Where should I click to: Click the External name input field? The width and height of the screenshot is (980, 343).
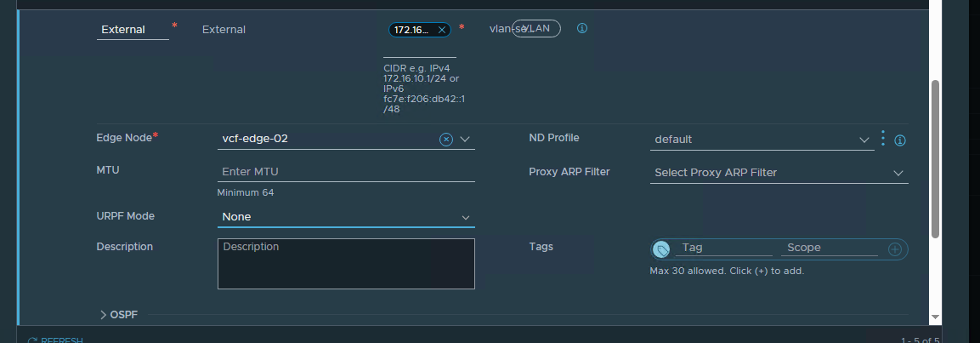coord(133,30)
